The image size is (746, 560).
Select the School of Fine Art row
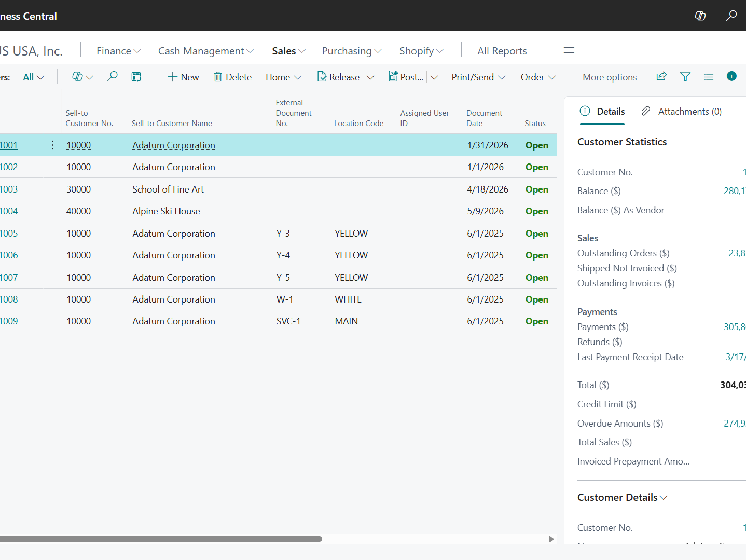168,189
